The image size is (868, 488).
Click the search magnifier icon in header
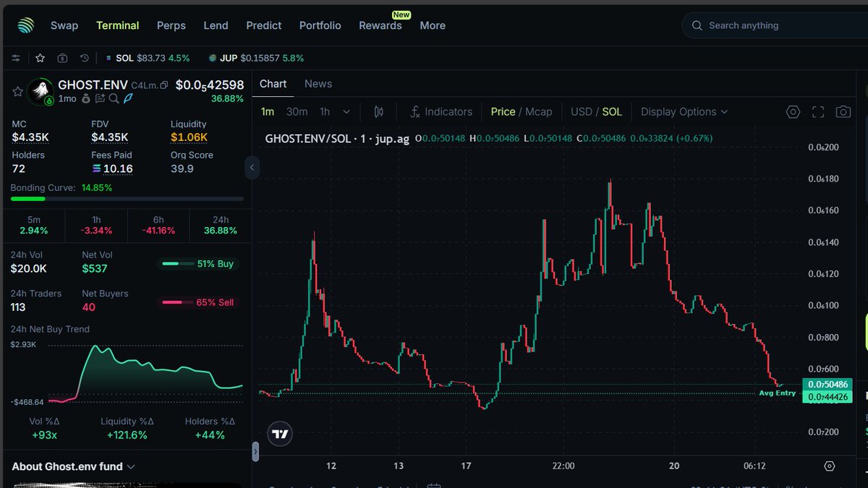point(697,25)
